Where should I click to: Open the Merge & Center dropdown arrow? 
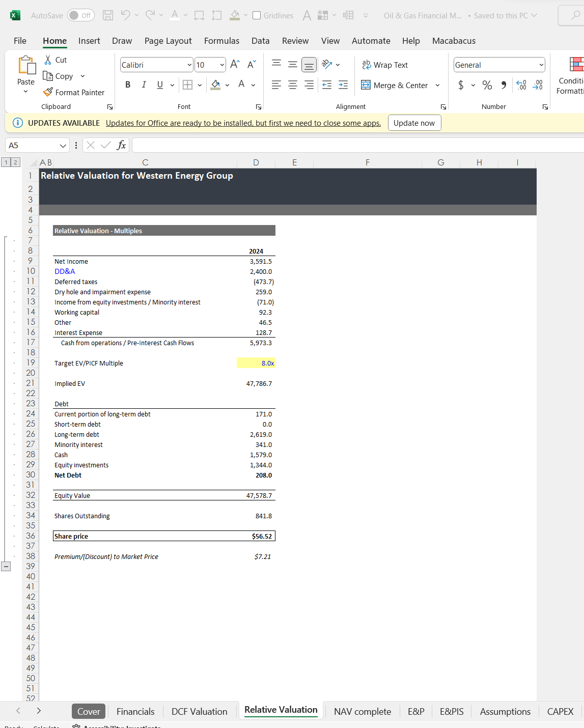[x=437, y=86]
